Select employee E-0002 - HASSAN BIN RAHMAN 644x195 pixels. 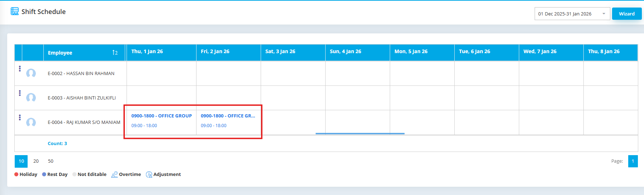coord(81,73)
